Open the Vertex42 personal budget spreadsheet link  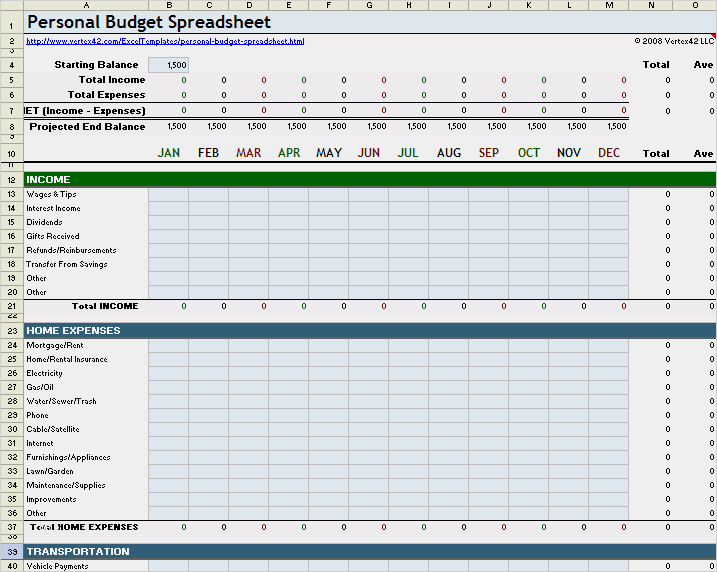click(x=165, y=42)
